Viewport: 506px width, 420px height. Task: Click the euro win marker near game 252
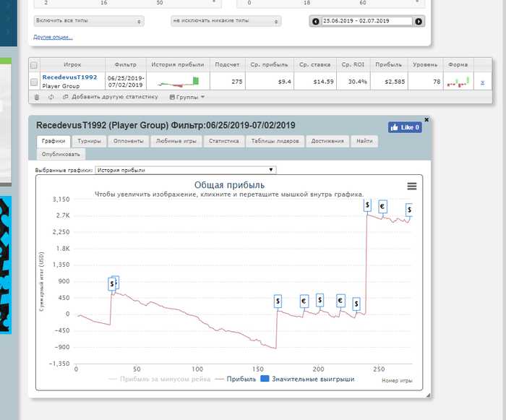(382, 207)
